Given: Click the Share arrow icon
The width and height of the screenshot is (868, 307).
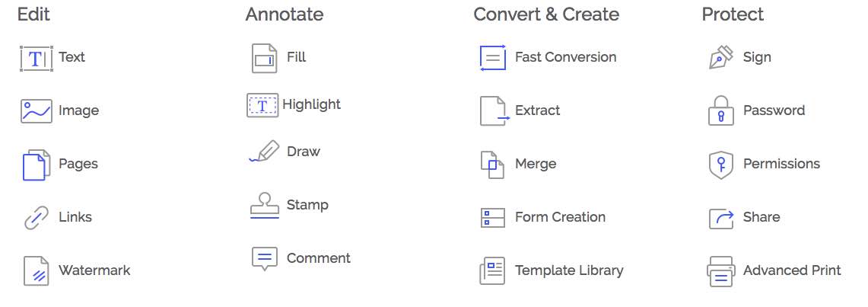Looking at the screenshot, I should pos(720,218).
